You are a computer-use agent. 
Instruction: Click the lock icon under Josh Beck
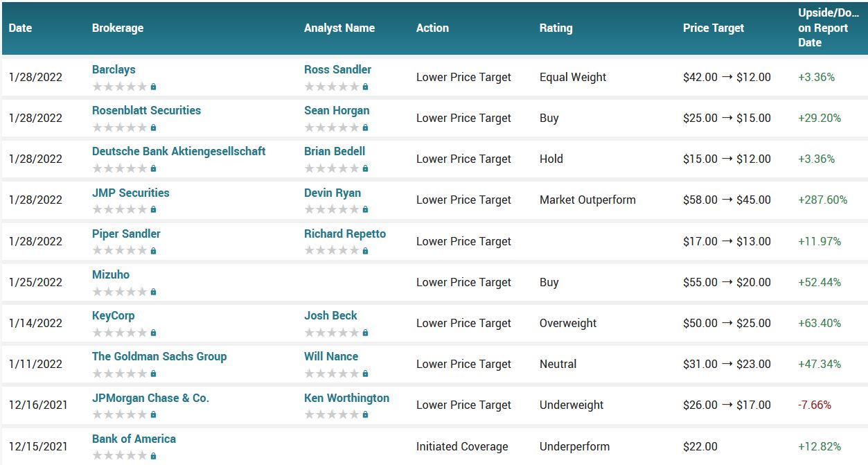click(365, 333)
